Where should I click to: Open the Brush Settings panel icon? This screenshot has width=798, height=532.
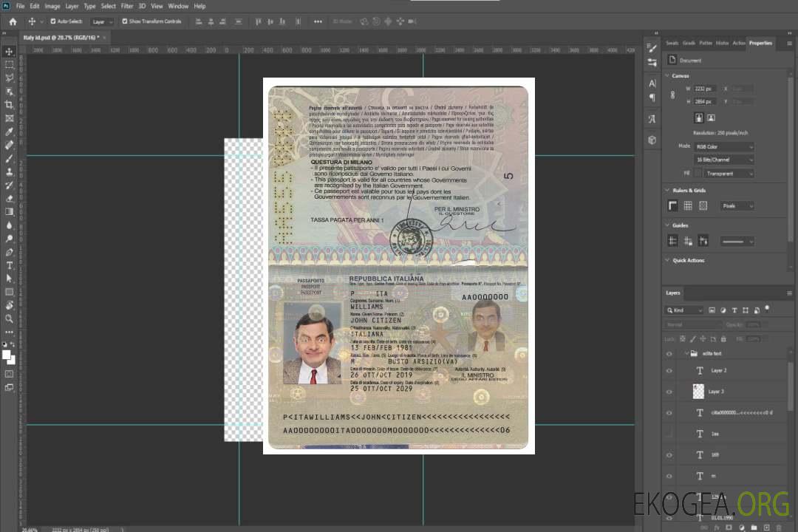click(x=652, y=48)
